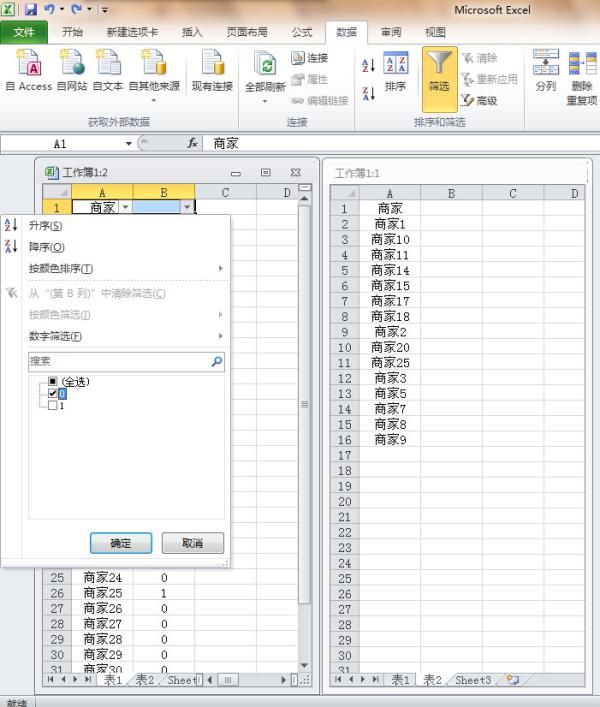Image resolution: width=600 pixels, height=707 pixels.
Task: Click Existing Connections (现有连接) icon
Action: 212,69
